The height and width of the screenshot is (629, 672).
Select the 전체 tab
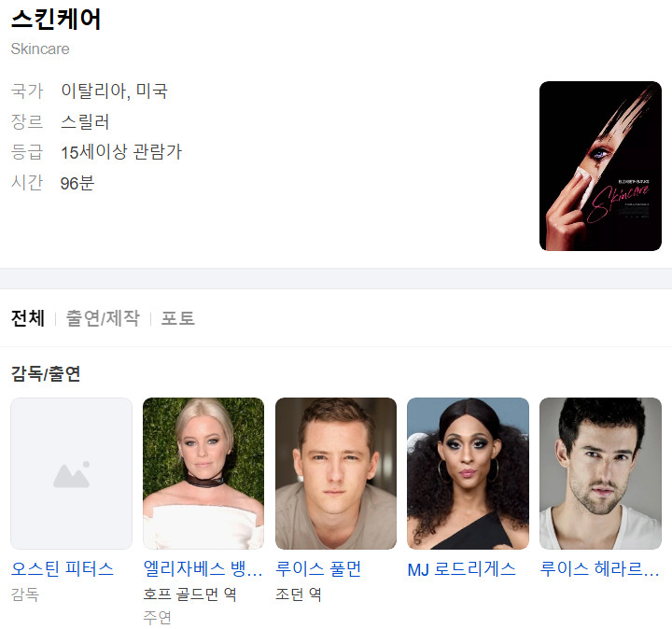pos(28,318)
